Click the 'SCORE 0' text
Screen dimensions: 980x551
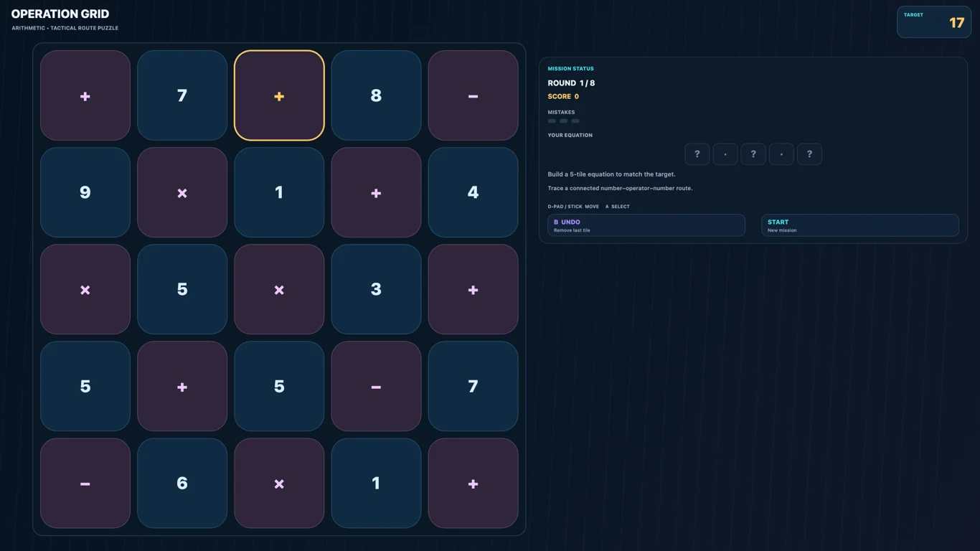[563, 96]
